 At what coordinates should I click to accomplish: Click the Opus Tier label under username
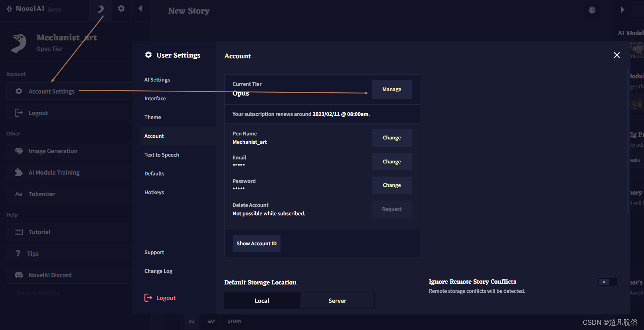49,49
